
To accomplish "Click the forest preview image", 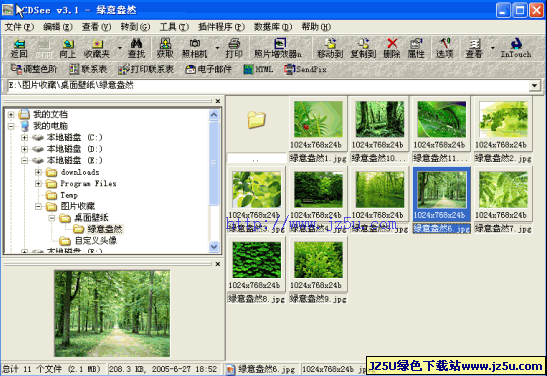I will coord(112,313).
